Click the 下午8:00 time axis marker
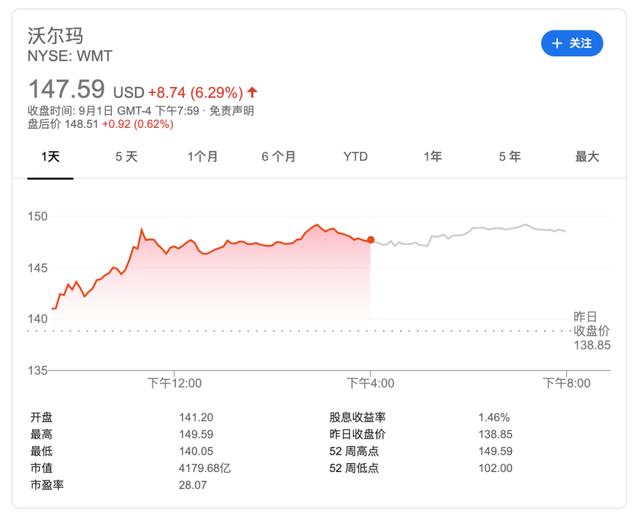Viewport: 640px width, 517px height. point(567,383)
